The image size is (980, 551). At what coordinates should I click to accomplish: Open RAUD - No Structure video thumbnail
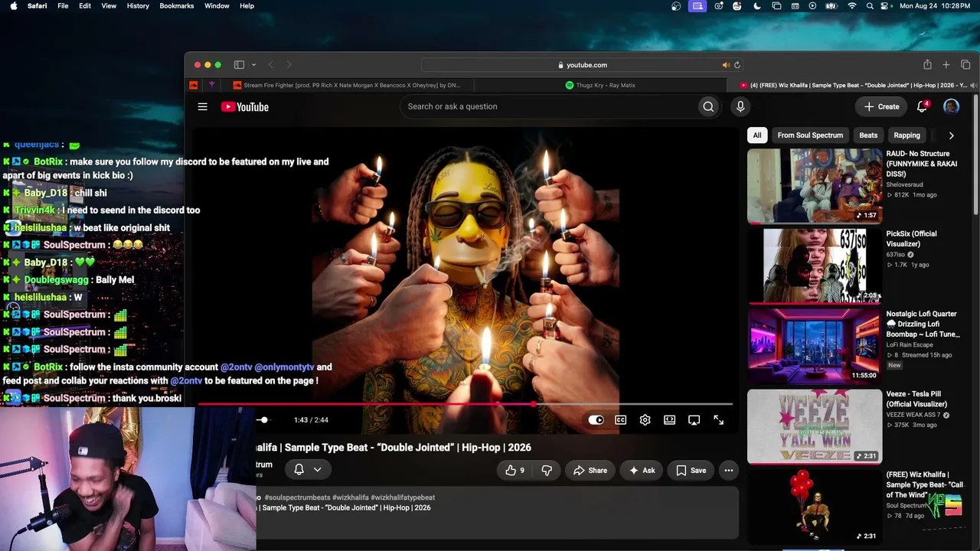pyautogui.click(x=815, y=186)
